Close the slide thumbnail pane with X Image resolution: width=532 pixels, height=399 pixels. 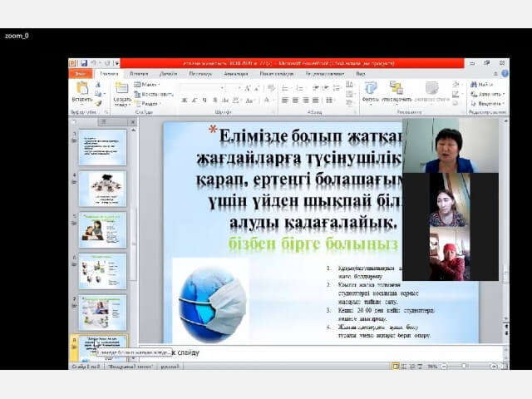[x=133, y=122]
